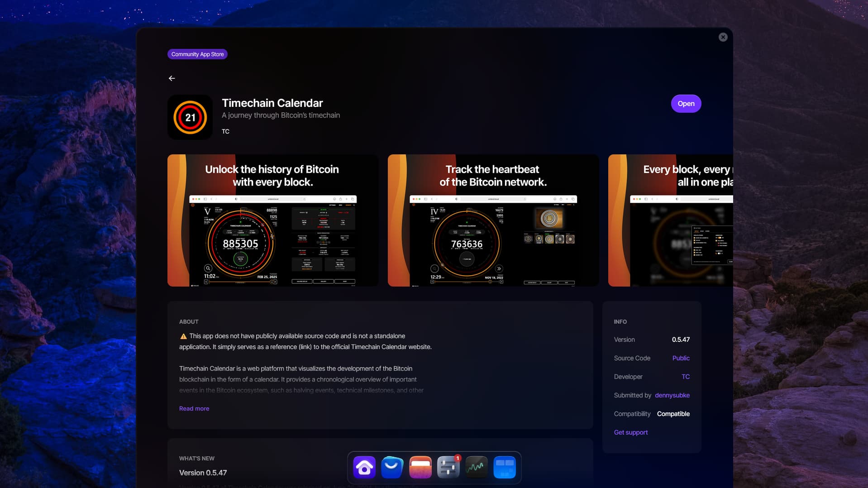868x488 pixels.
Task: Click the 'Compatible' compatibility value
Action: coord(673,414)
